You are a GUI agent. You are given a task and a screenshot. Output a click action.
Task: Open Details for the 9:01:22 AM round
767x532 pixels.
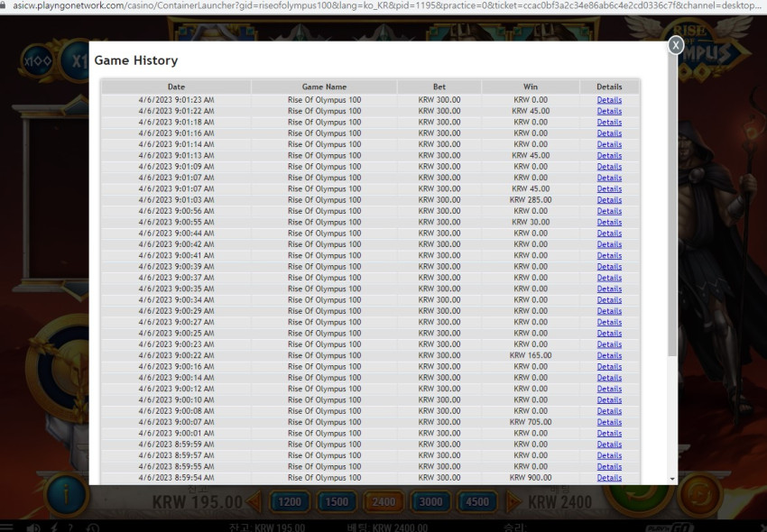[609, 111]
